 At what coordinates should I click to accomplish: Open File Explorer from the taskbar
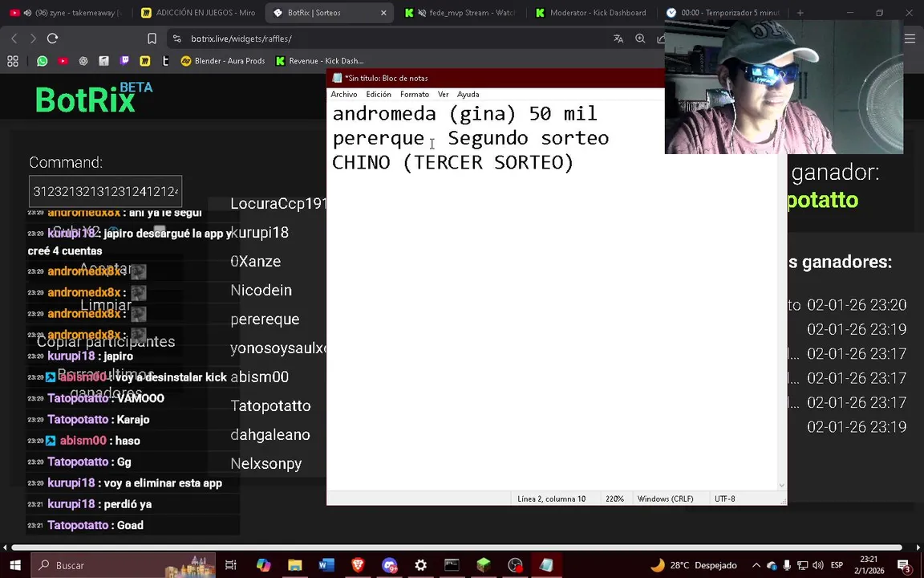(294, 565)
